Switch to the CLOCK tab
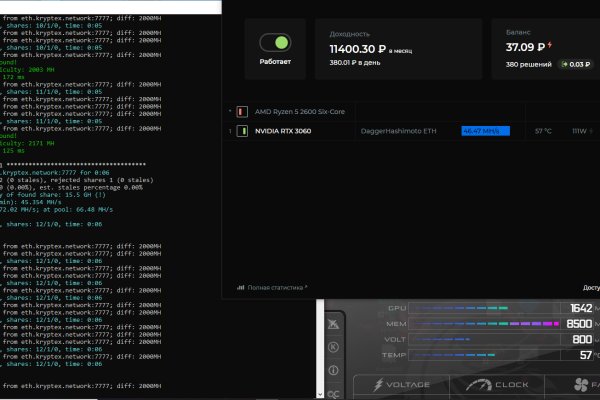The width and height of the screenshot is (600, 400). pyautogui.click(x=500, y=384)
